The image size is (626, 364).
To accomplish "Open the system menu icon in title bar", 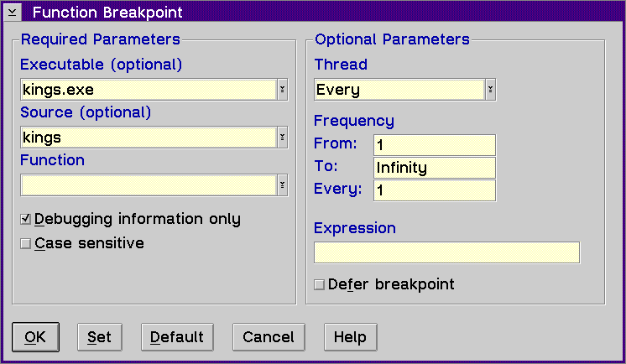I will (13, 12).
